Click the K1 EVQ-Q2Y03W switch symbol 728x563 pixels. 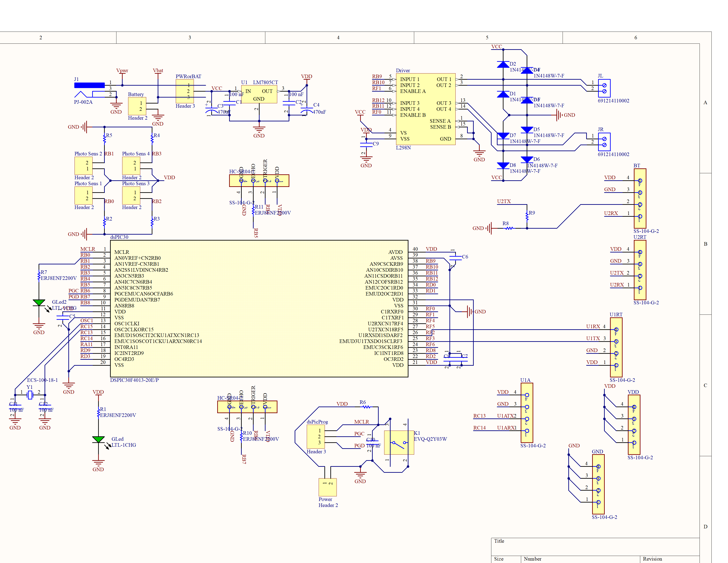[x=399, y=442]
